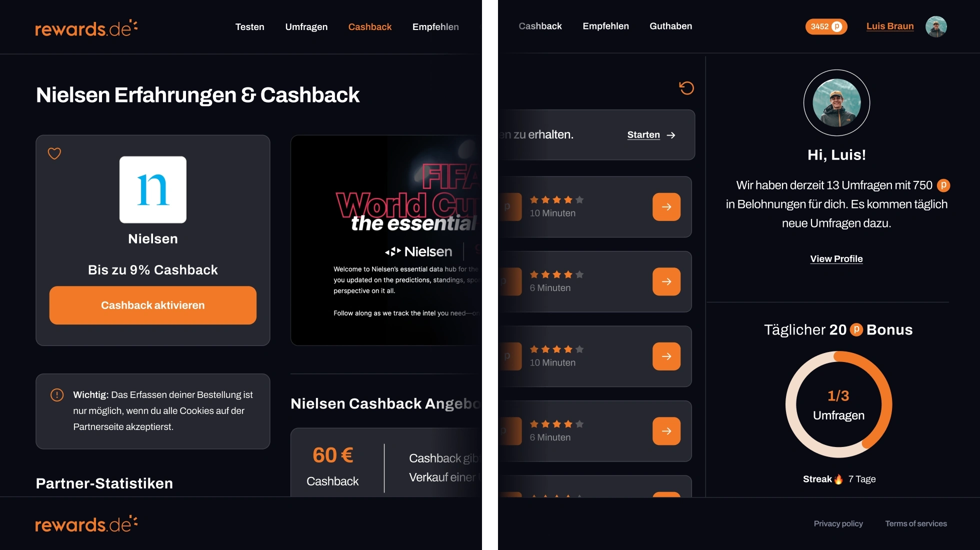Click the warning icon beside Wichtig notice
This screenshot has width=980, height=550.
57,395
